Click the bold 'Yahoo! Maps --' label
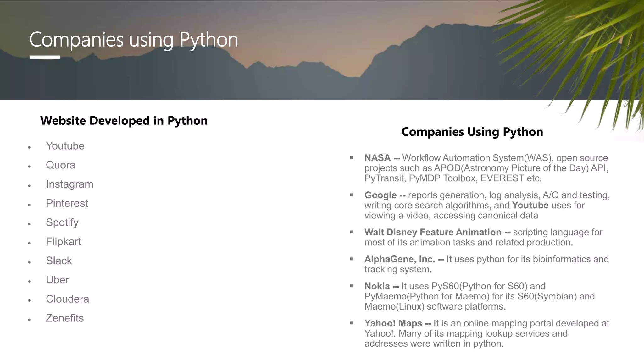Viewport: 644px width, 362px height. 398,323
